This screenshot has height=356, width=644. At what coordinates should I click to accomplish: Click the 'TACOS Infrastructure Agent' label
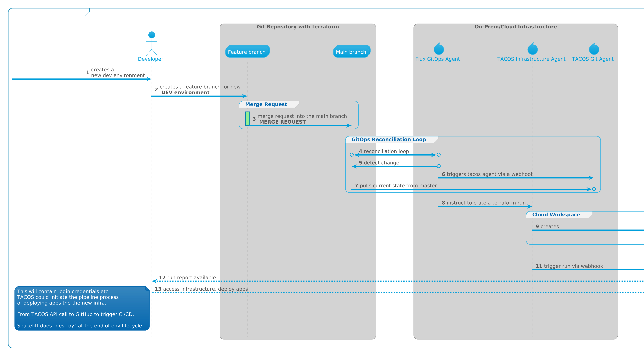[x=531, y=59]
